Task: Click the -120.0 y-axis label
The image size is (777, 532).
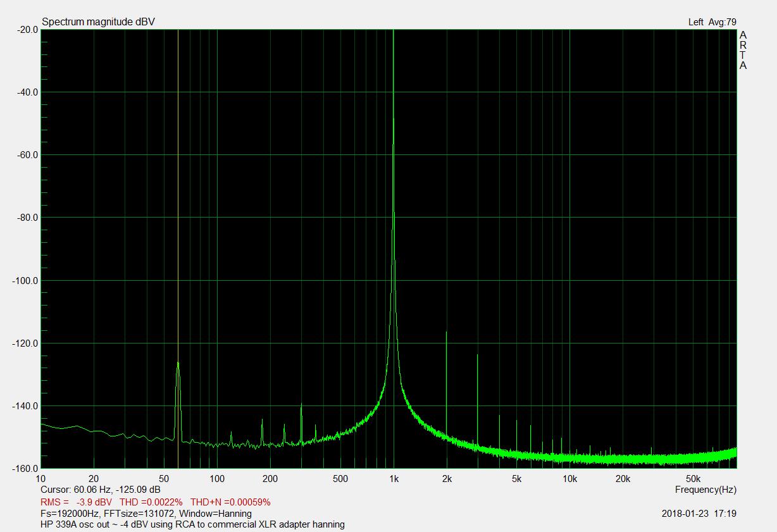Action: click(24, 343)
